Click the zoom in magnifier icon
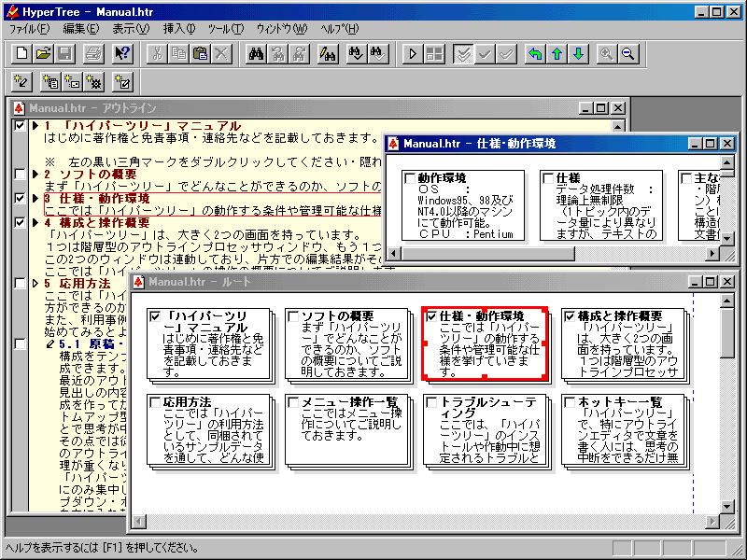The width and height of the screenshot is (747, 560). (607, 53)
